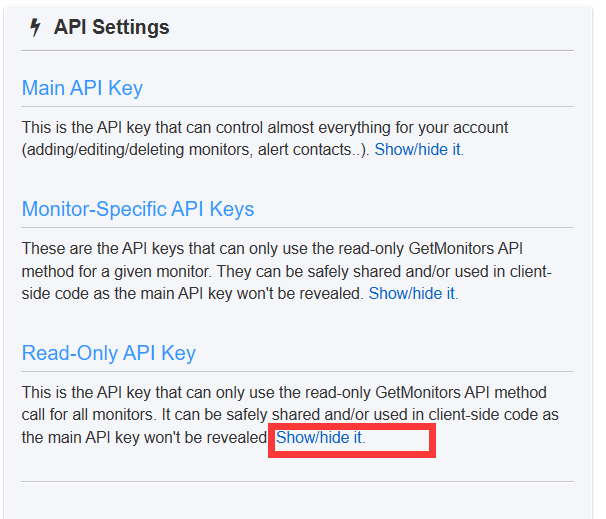Click the divider under the API Settings title

click(x=297, y=51)
